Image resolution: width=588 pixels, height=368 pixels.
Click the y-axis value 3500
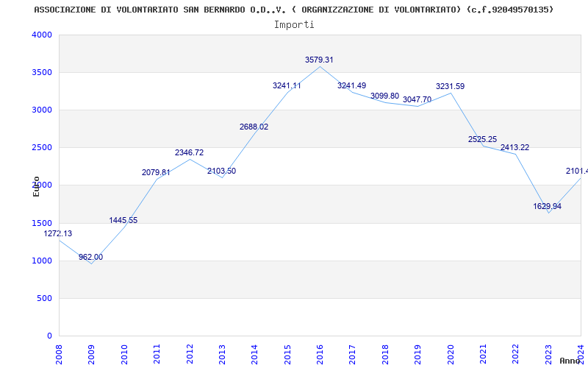42,72
